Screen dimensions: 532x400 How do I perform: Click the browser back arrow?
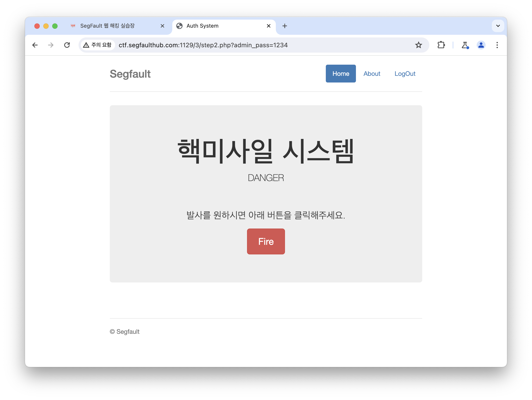click(35, 45)
